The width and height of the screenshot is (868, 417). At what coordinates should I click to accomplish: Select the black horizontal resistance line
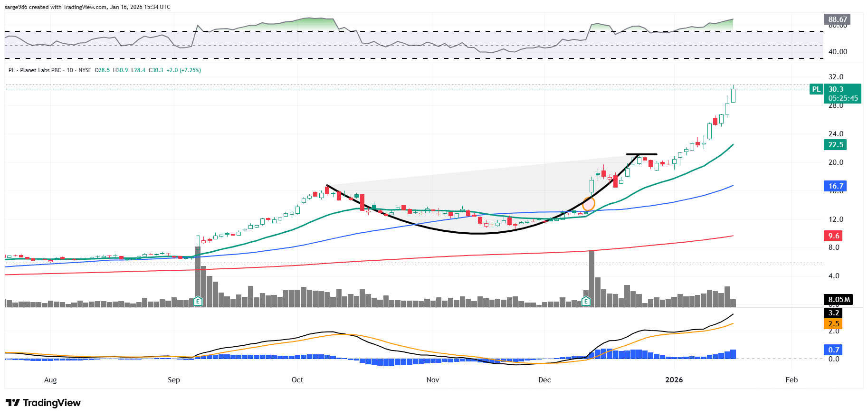641,154
